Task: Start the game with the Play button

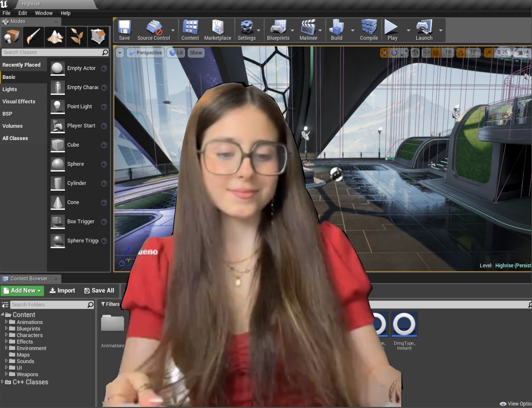Action: click(392, 30)
